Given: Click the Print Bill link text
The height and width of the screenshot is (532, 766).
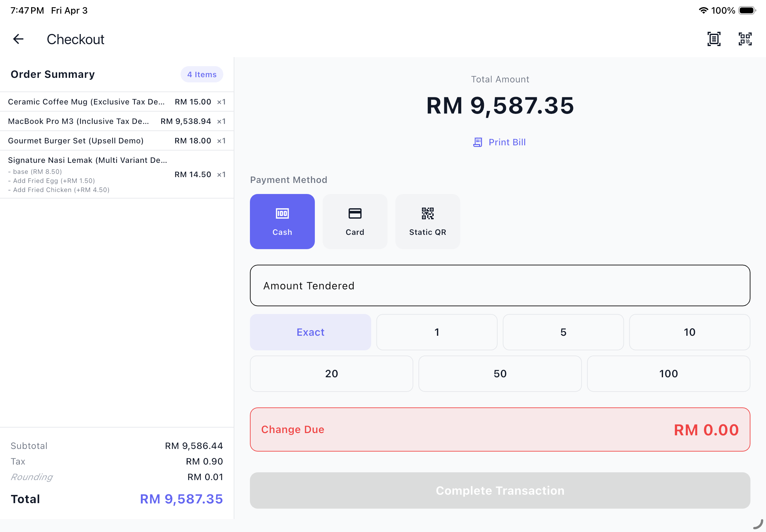Looking at the screenshot, I should [507, 142].
